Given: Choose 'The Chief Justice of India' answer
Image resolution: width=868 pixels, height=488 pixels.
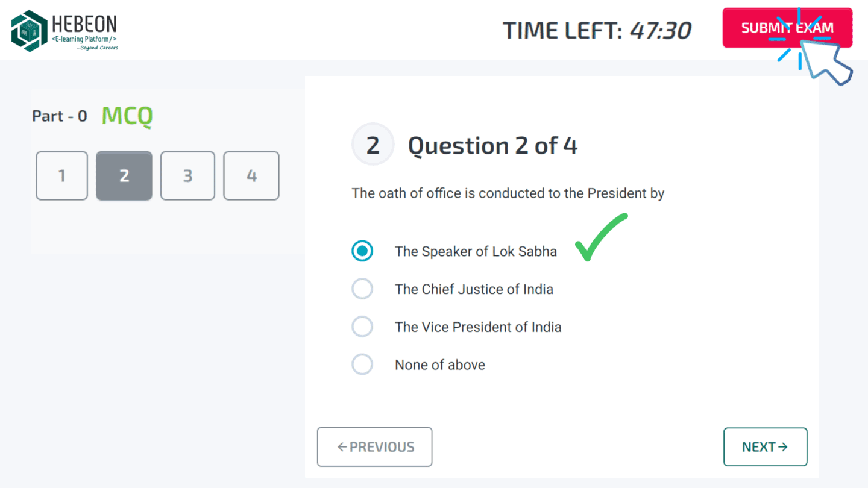Looking at the screenshot, I should [362, 289].
